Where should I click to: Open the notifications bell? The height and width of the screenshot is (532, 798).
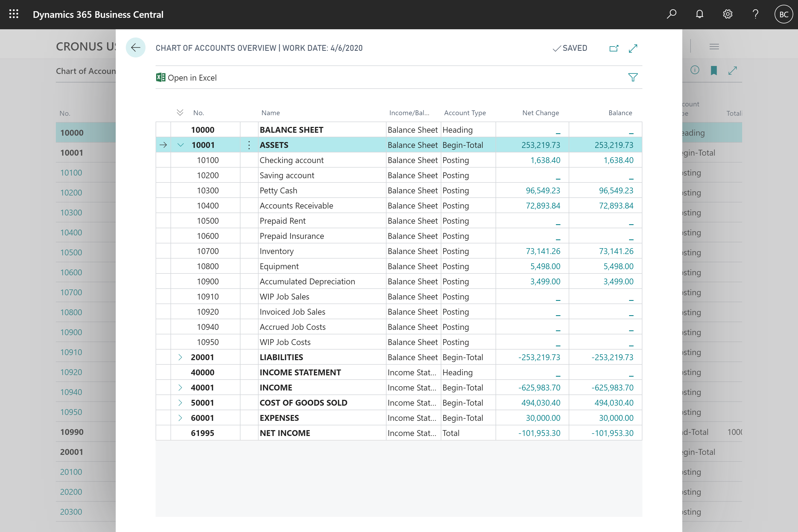(x=699, y=14)
